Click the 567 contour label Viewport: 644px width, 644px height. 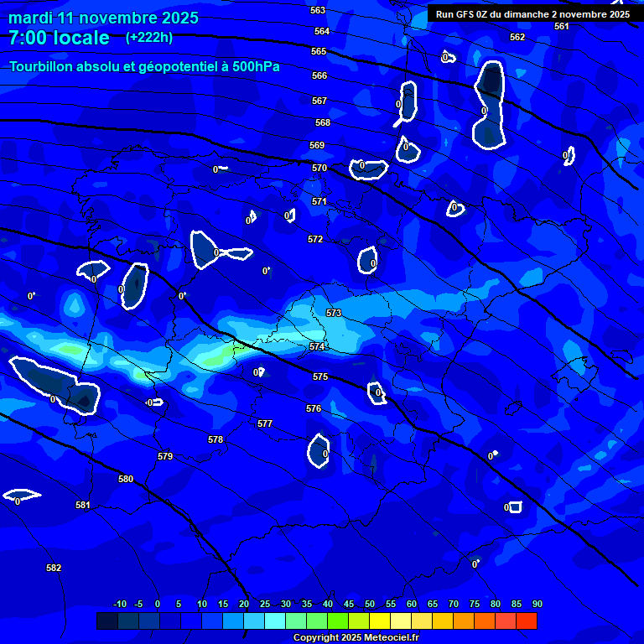(319, 101)
